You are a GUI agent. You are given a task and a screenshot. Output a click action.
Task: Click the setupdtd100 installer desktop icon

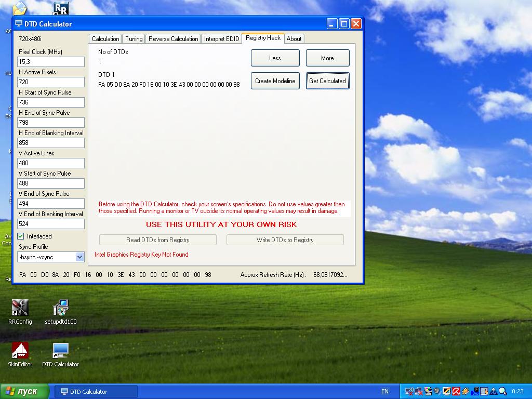coord(61,308)
